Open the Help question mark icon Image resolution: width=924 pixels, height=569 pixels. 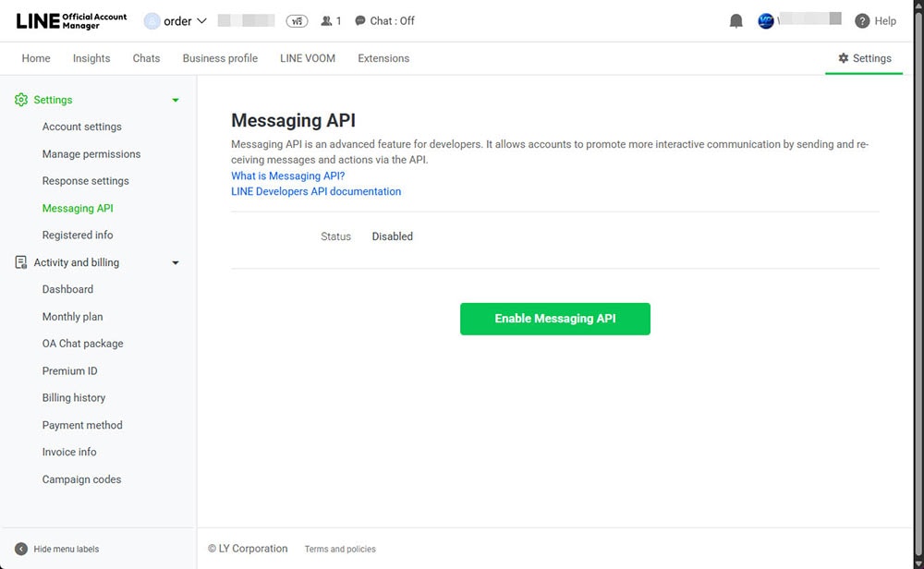[x=862, y=21]
